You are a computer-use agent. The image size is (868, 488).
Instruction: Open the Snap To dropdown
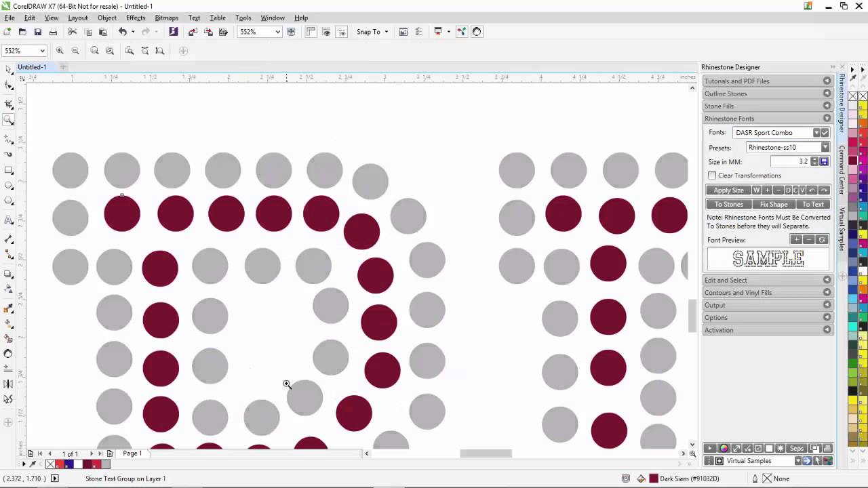point(372,32)
